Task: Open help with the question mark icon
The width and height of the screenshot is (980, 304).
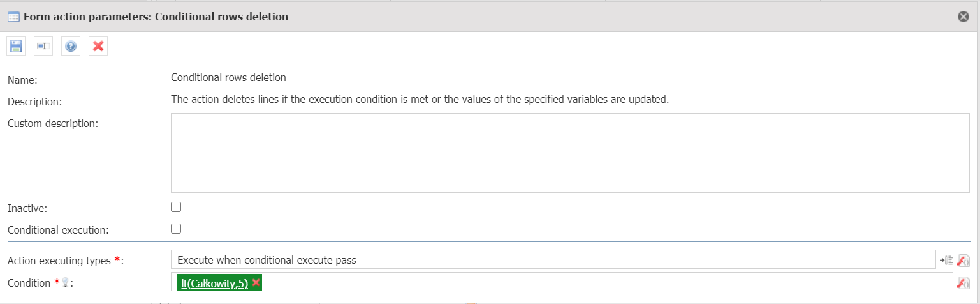Action: coord(71,46)
